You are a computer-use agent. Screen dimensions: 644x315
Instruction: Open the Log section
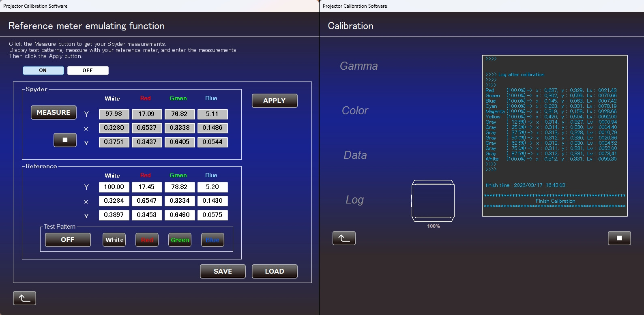point(354,200)
